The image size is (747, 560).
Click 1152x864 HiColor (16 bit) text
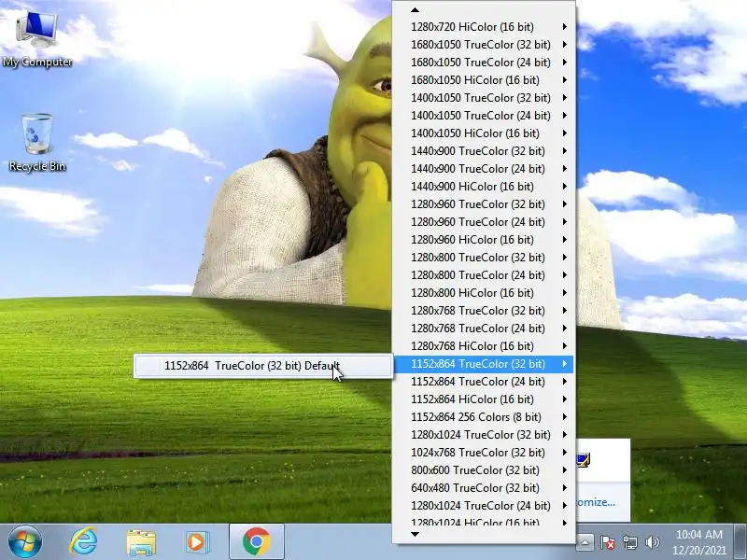(472, 399)
